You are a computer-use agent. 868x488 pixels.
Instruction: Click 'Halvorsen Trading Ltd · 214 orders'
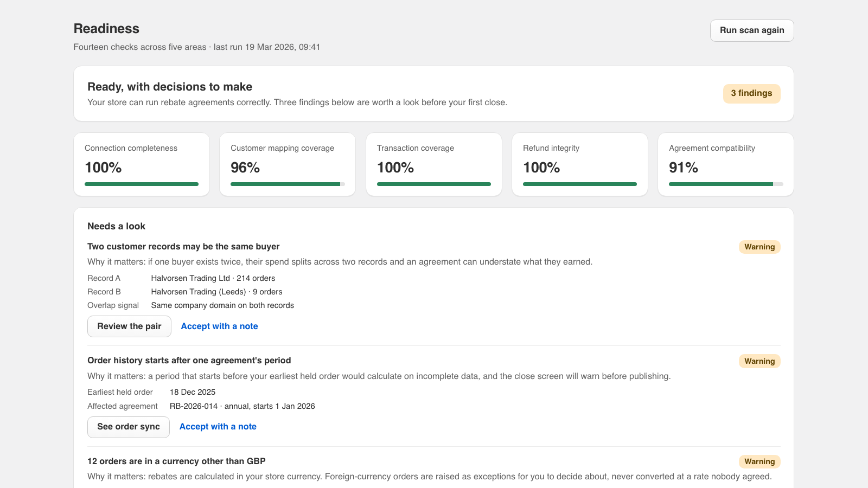click(x=213, y=278)
